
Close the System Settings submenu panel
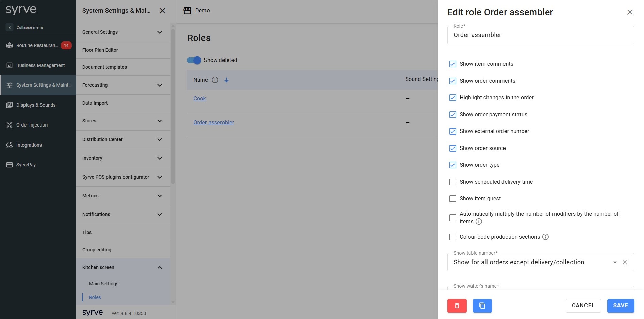tap(162, 11)
